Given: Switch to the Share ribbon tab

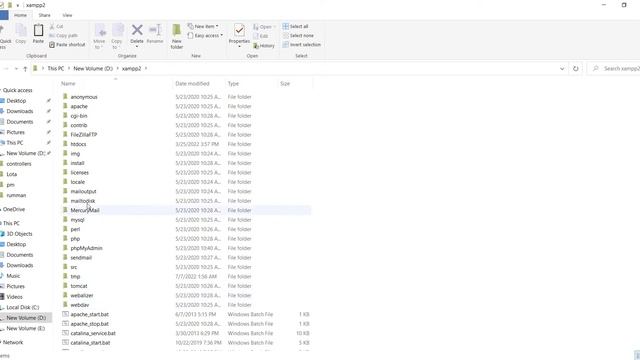Looking at the screenshot, I should (44, 15).
